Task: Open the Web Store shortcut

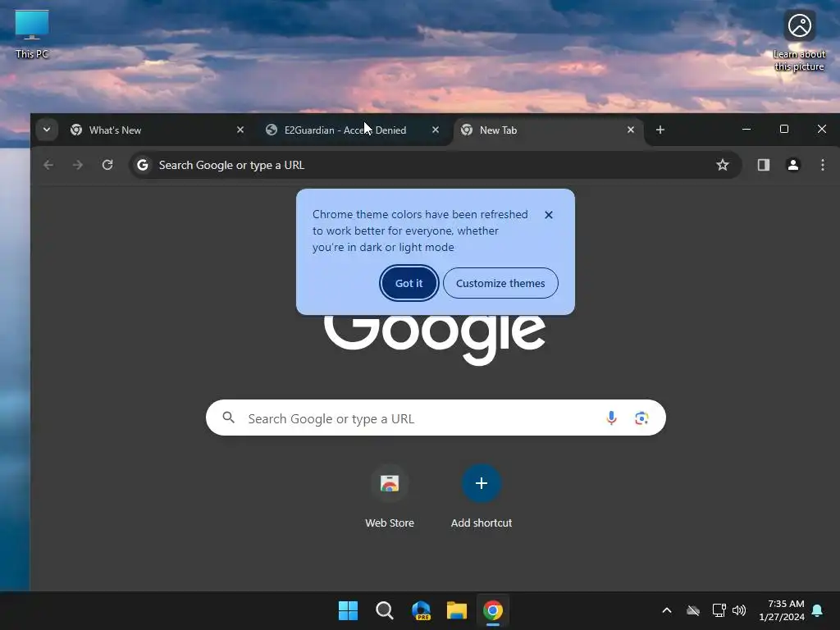Action: coord(390,496)
